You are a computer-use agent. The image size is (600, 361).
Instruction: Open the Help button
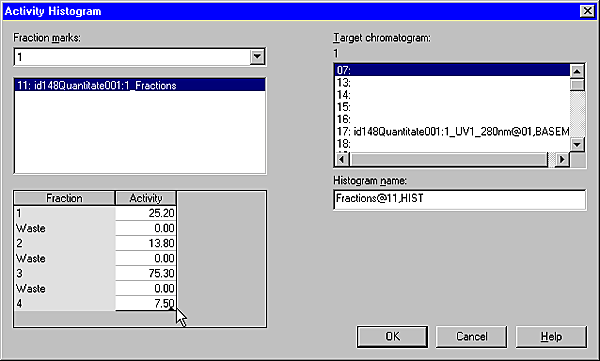pos(551,337)
